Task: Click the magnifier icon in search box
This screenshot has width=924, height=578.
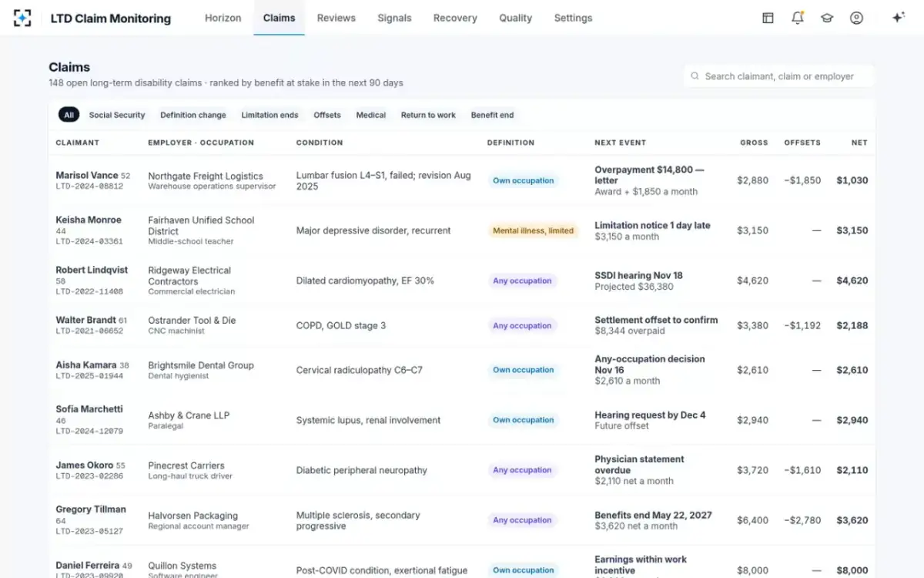Action: tap(695, 76)
